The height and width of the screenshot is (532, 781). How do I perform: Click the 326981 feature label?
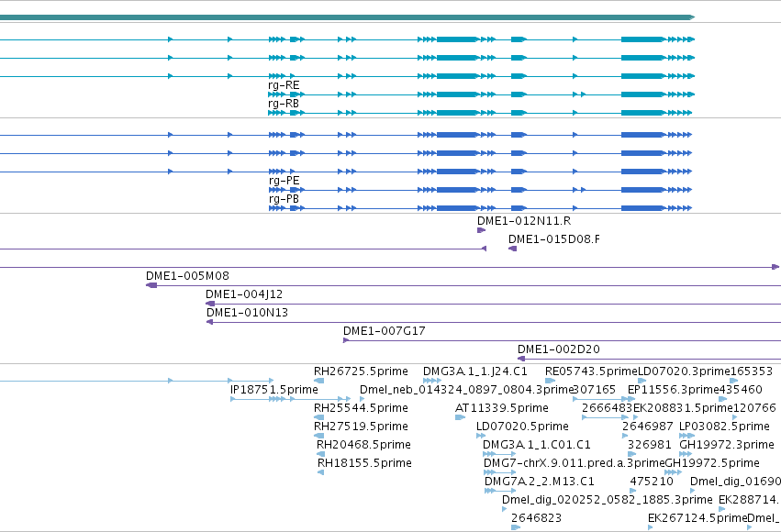[x=650, y=445]
